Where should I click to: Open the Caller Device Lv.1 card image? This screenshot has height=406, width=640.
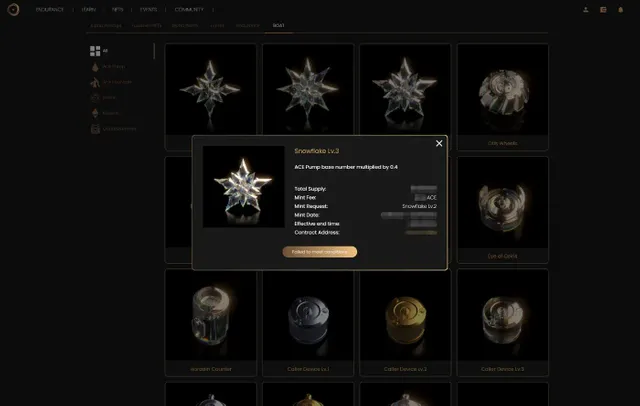point(308,315)
